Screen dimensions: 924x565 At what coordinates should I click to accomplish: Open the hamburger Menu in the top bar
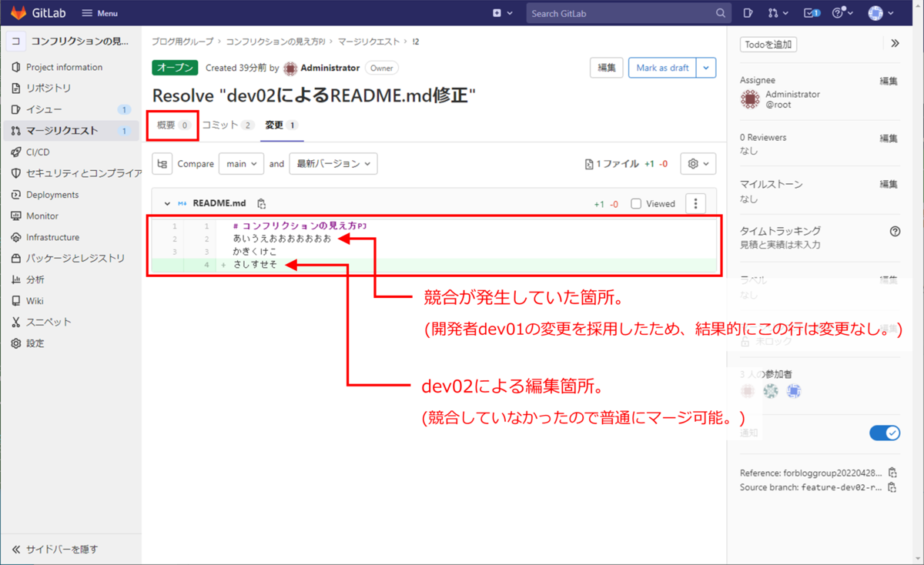coord(99,13)
